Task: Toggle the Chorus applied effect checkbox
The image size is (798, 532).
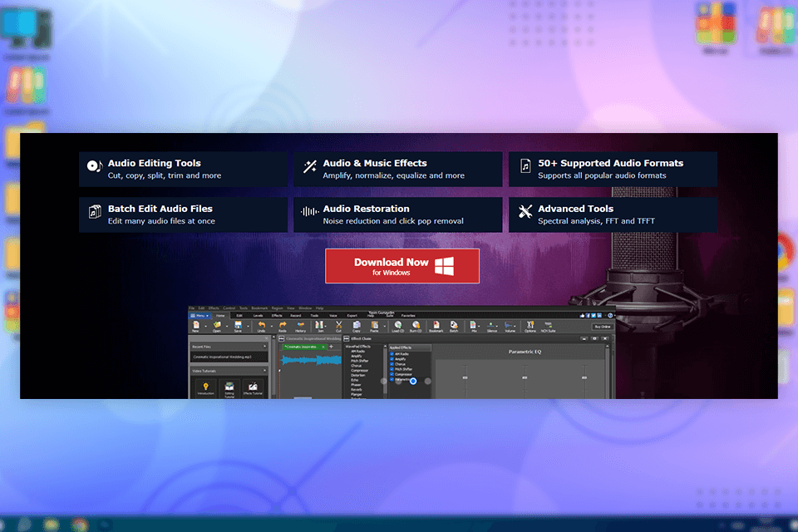Action: [x=392, y=364]
